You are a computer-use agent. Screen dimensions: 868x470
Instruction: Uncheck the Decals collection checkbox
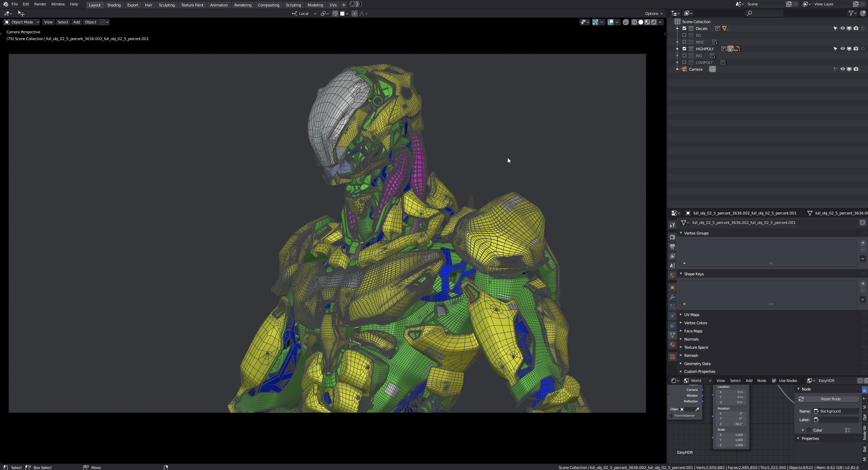coord(685,29)
